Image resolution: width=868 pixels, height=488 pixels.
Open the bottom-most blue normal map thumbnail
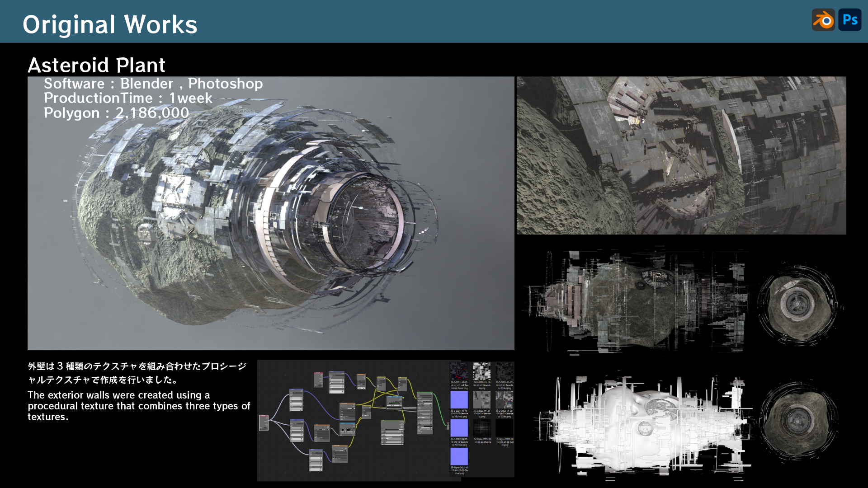tap(459, 456)
